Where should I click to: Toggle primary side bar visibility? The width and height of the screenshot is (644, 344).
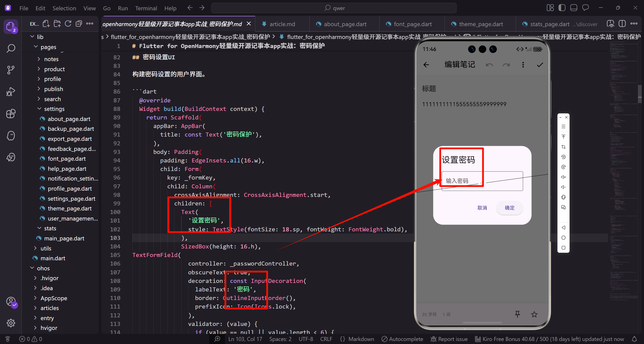[562, 8]
